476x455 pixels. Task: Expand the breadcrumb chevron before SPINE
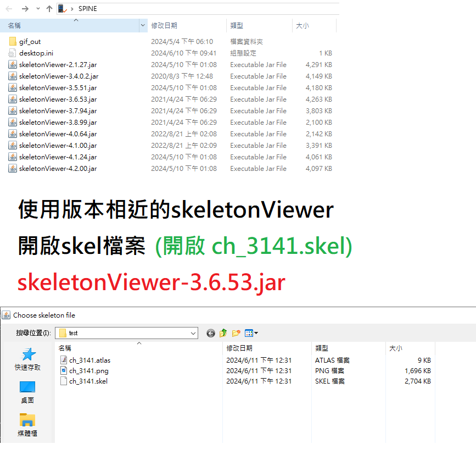click(72, 9)
